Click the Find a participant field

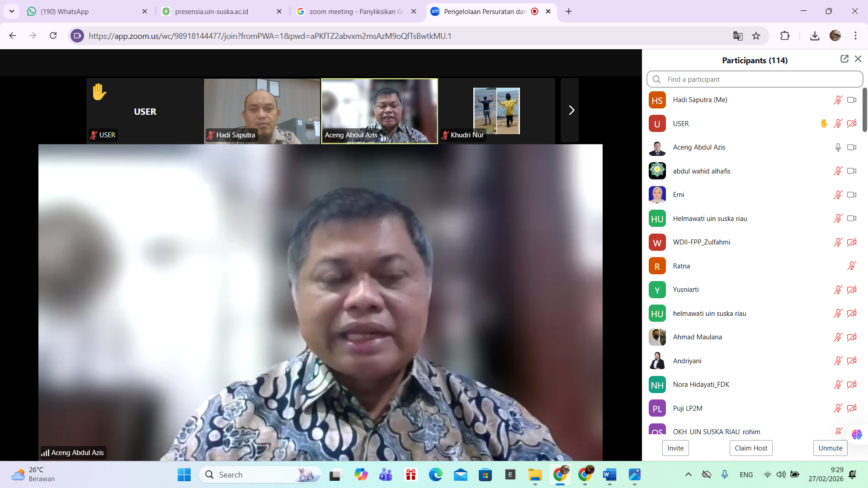pos(755,79)
